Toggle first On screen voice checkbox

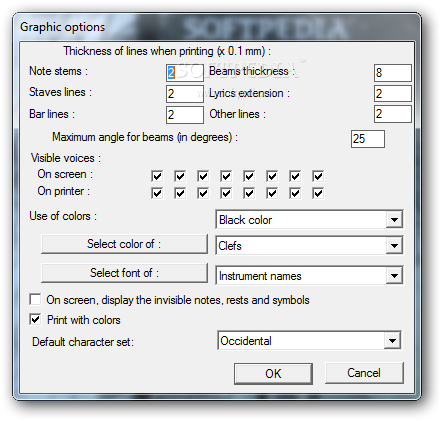pyautogui.click(x=157, y=176)
